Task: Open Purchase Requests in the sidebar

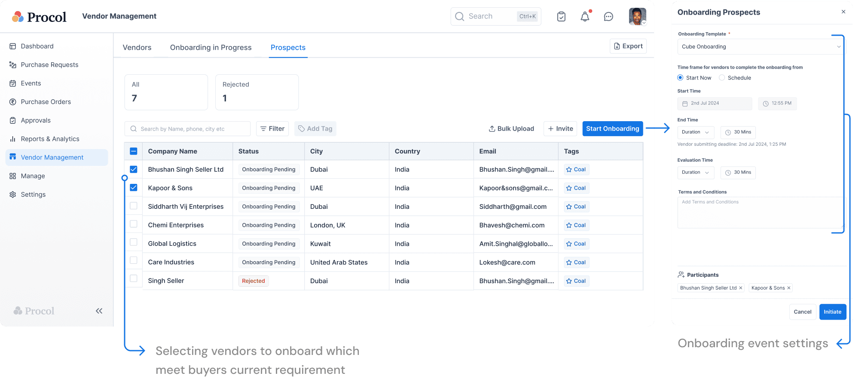Action: click(44, 65)
